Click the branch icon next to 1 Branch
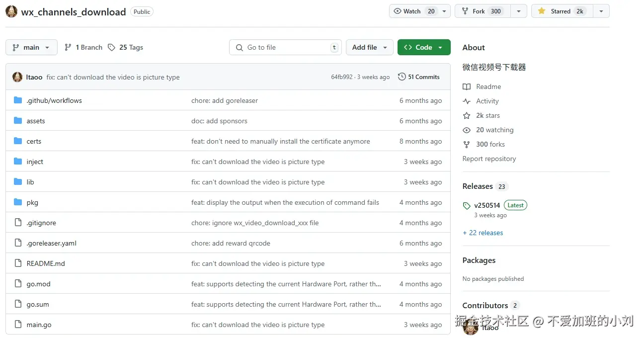This screenshot has width=644, height=338. click(68, 47)
